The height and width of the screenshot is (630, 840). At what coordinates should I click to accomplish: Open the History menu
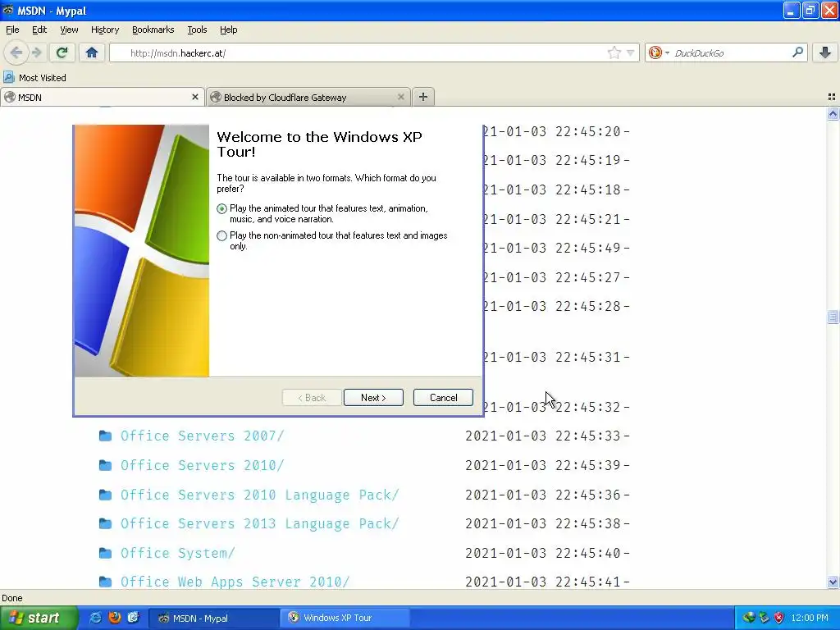104,30
